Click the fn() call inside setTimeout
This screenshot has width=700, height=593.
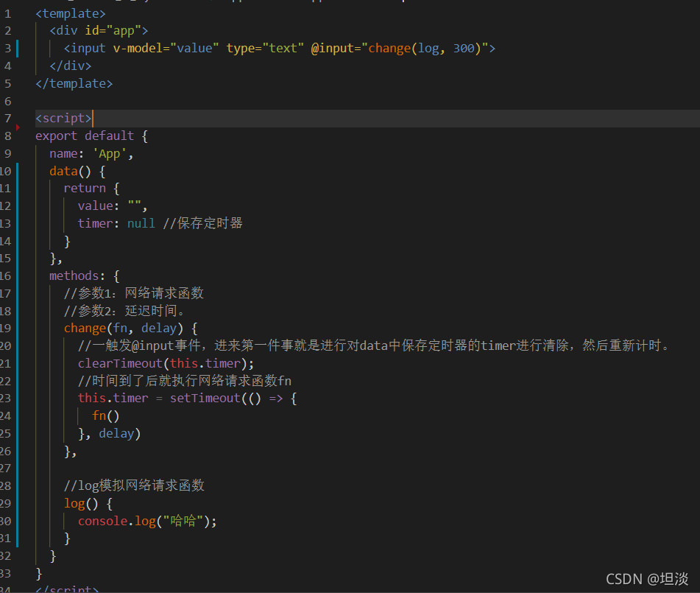click(x=106, y=416)
